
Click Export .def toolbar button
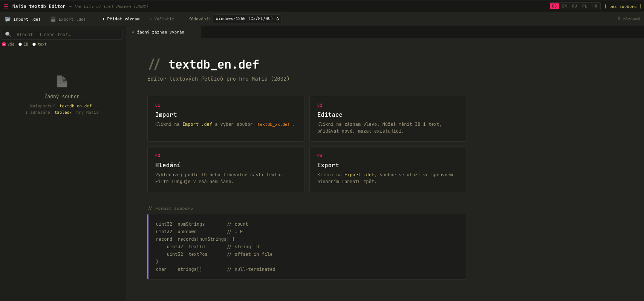click(68, 19)
